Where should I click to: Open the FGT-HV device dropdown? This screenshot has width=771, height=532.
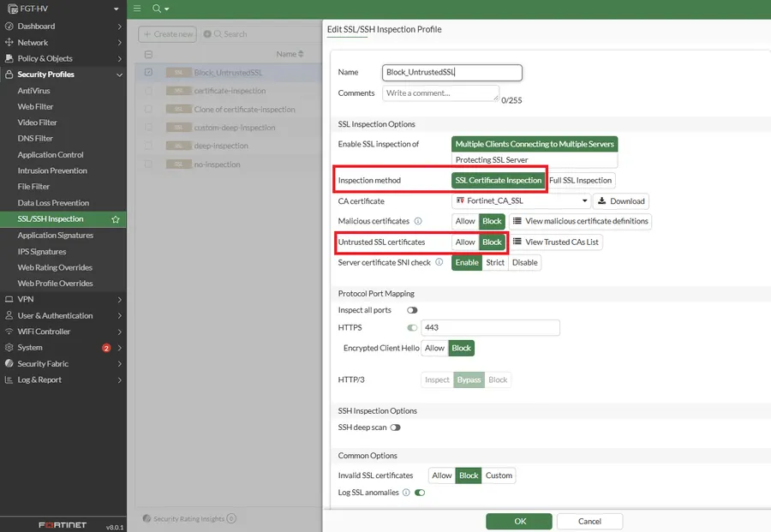click(116, 9)
